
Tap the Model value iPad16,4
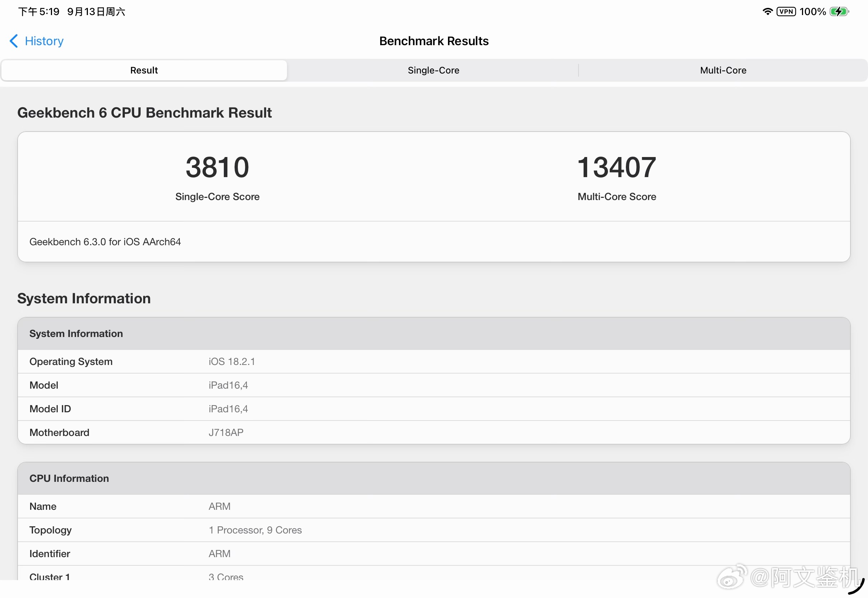[x=228, y=385]
